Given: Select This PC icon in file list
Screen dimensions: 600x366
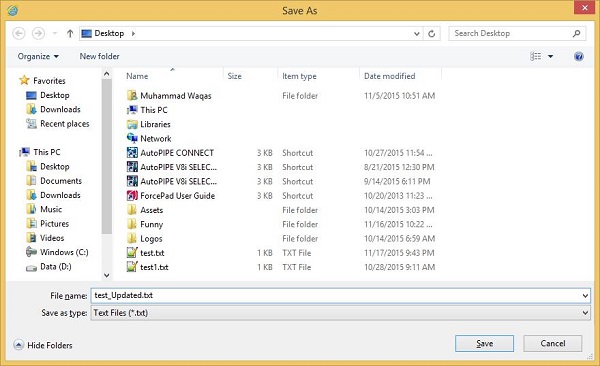Looking at the screenshot, I should click(132, 110).
